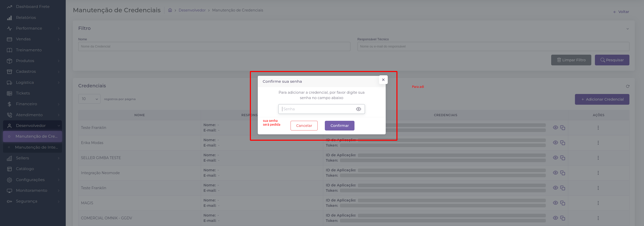This screenshot has height=226, width=644.
Task: Reveal credentials for SELLER GIMBA TESTE
Action: tap(555, 158)
